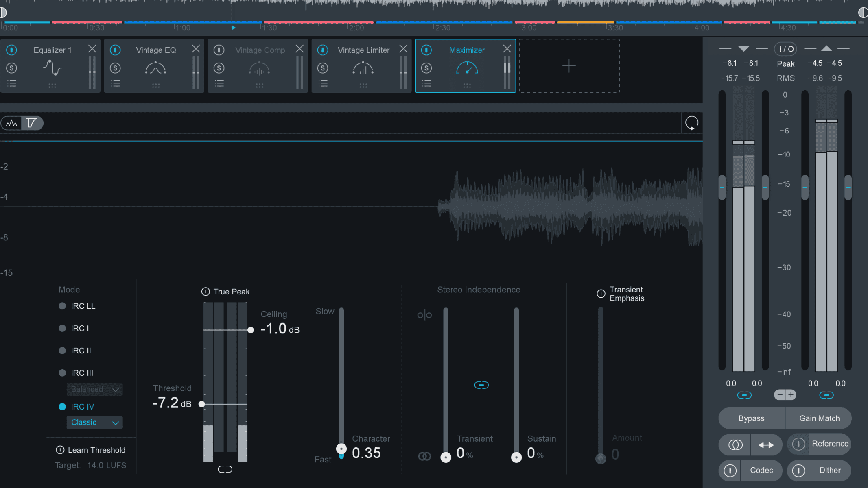Solo the Vintage Comp module
Screen dimensions: 868x488
tap(219, 68)
